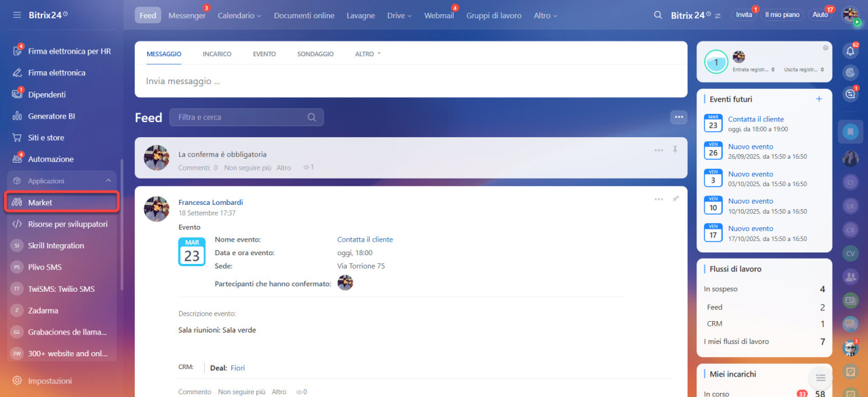Click the search magnifier in top bar
Image resolution: width=868 pixels, height=397 pixels.
point(657,15)
